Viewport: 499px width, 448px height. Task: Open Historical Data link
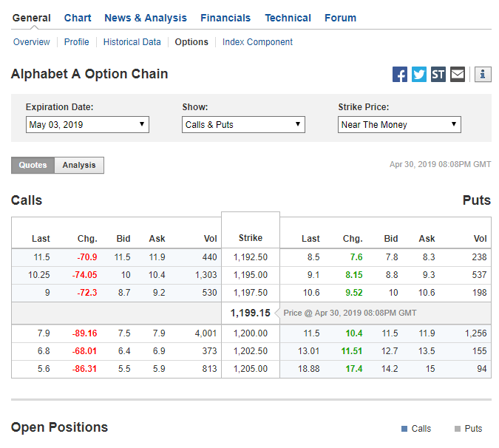coord(132,42)
